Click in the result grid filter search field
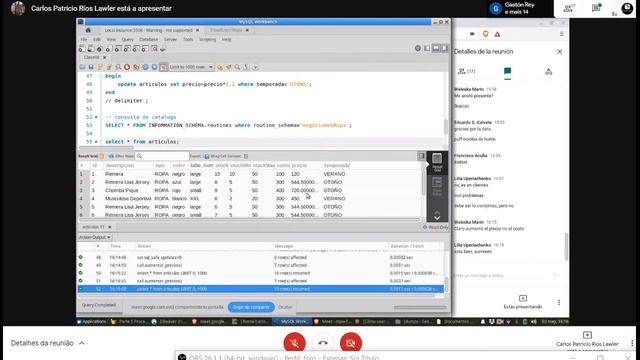This screenshot has height=360, width=640. pyautogui.click(x=162, y=156)
